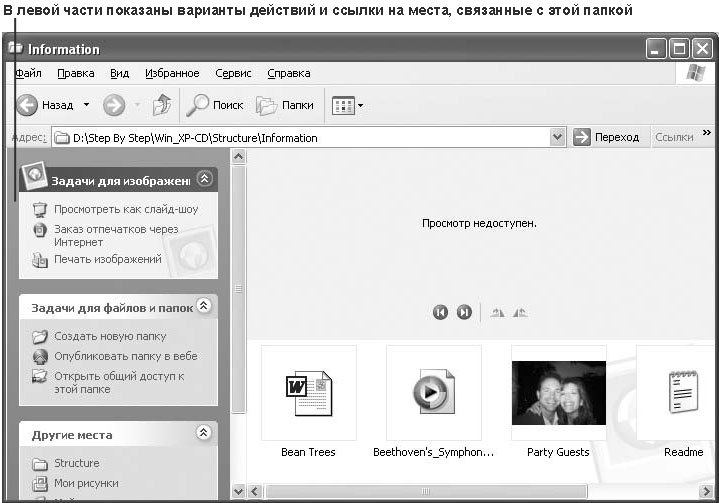
Task: Click the Bean Trees file name label
Action: click(x=308, y=452)
